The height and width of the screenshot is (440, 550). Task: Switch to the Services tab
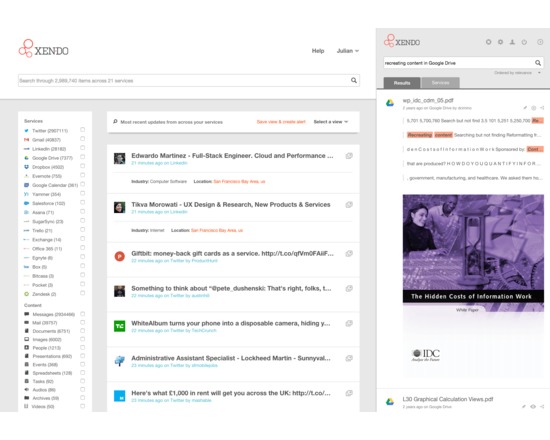coord(441,83)
